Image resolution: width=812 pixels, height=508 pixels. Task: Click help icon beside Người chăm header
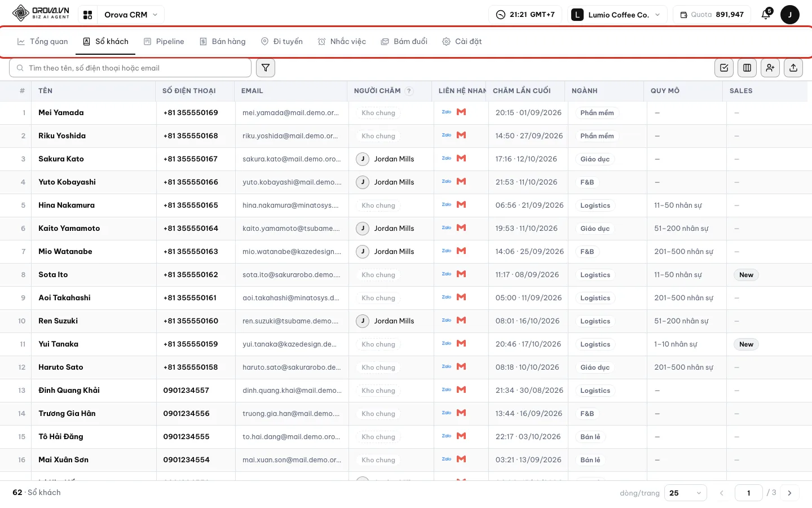[x=409, y=91]
